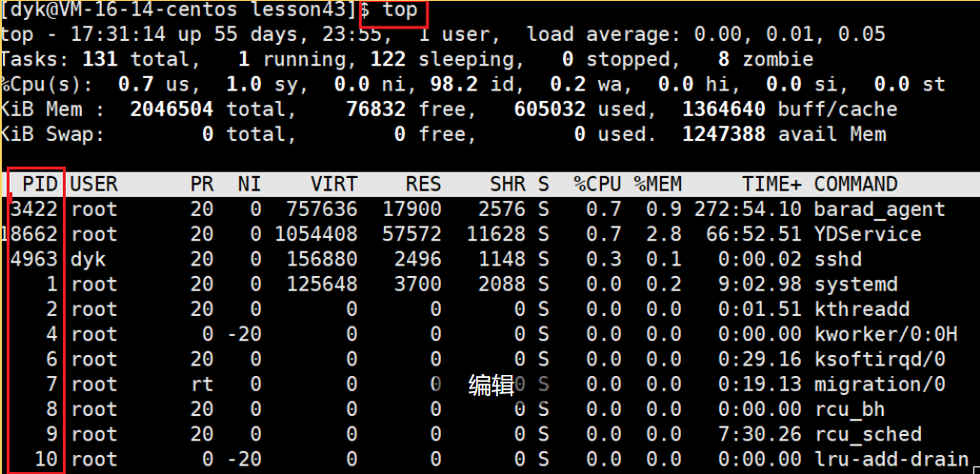Click the '122 sleeping' task count

tap(443, 59)
